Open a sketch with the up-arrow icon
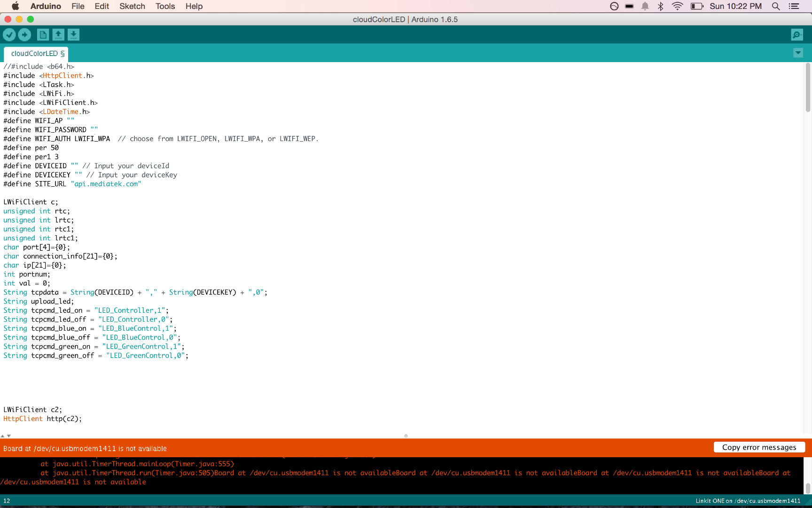The width and height of the screenshot is (812, 508). coord(58,35)
